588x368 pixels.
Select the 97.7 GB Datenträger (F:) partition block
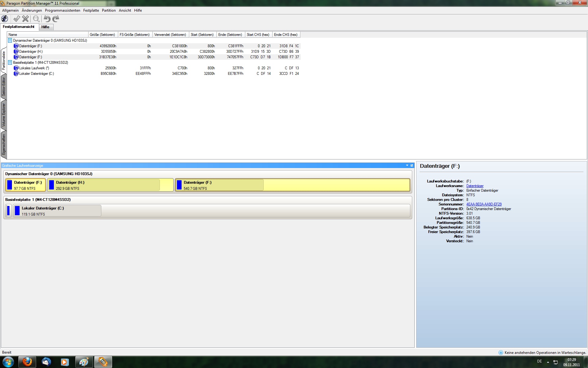point(26,185)
